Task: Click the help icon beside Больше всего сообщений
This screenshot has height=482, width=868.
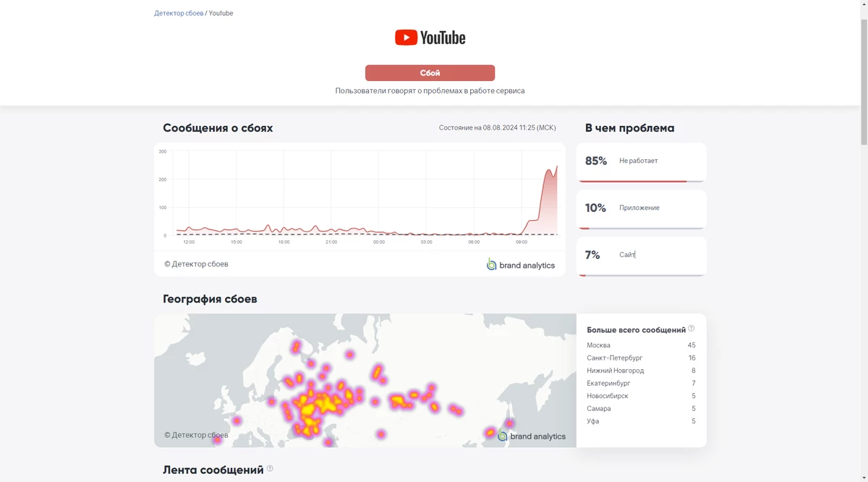Action: 692,329
